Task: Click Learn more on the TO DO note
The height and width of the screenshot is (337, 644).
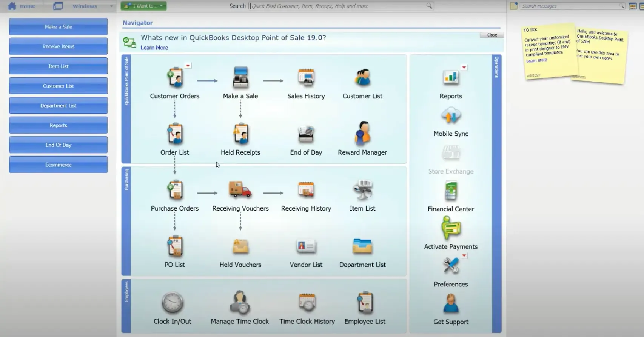Action: tap(536, 60)
